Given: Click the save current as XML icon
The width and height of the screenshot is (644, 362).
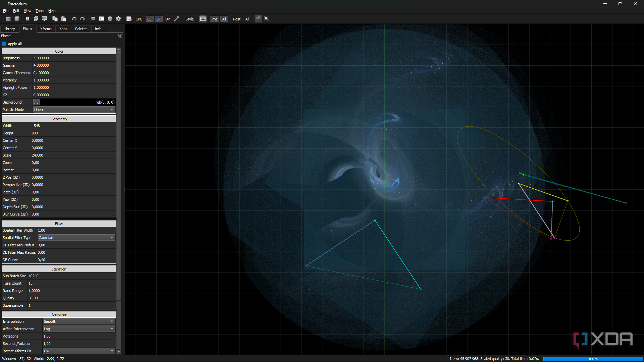Looking at the screenshot, I should 28,19.
